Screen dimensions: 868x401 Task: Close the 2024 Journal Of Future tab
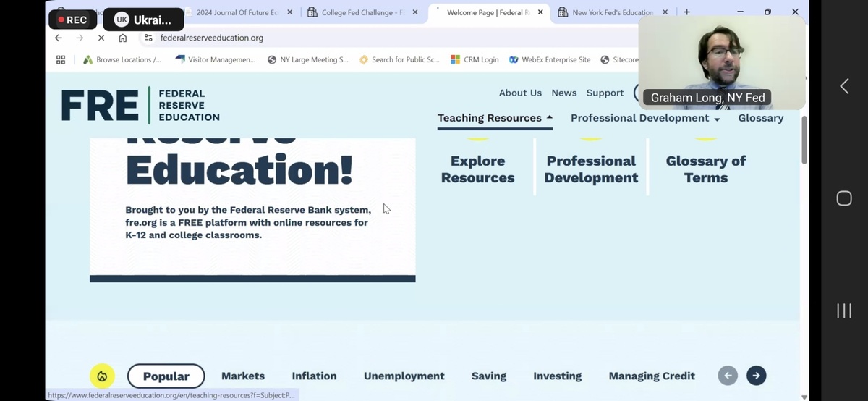[290, 12]
